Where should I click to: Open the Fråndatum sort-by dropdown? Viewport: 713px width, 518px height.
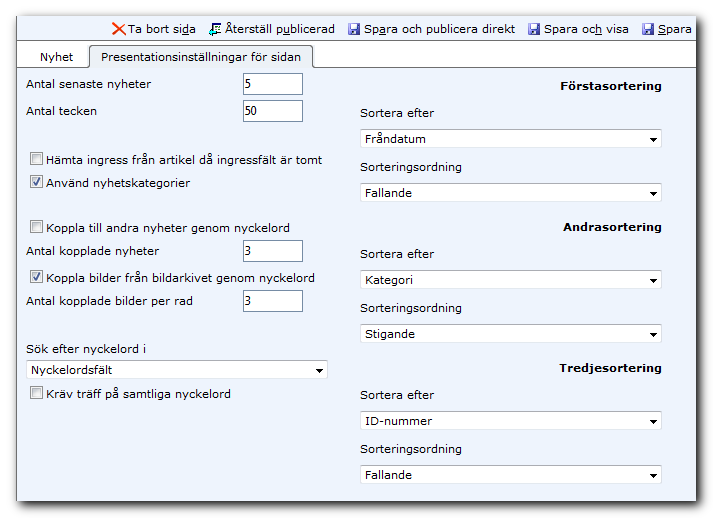(510, 139)
